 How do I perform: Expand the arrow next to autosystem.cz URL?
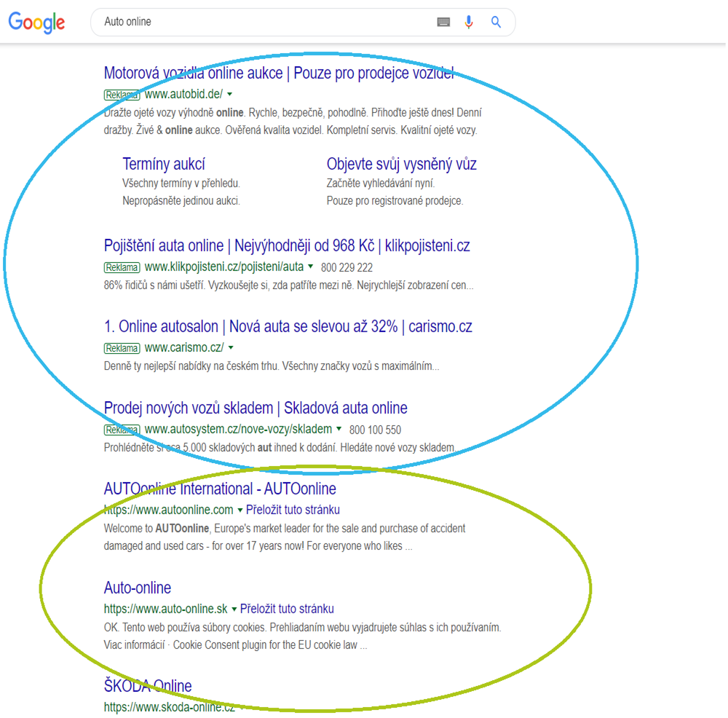pyautogui.click(x=339, y=429)
